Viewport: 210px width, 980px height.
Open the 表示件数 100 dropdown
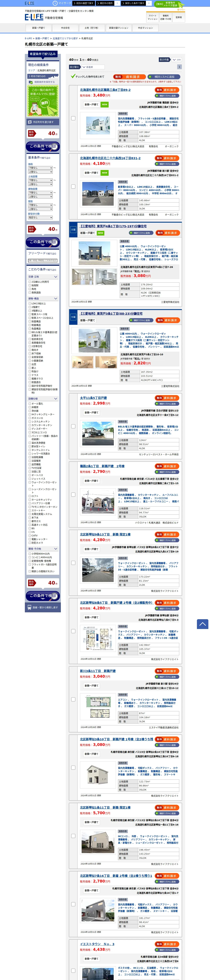176,60
